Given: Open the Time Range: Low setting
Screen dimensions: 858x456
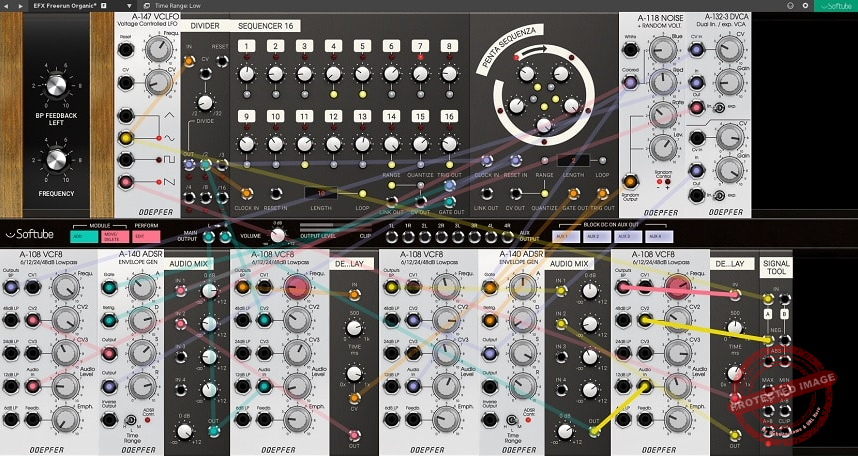Looking at the screenshot, I should (178, 5).
